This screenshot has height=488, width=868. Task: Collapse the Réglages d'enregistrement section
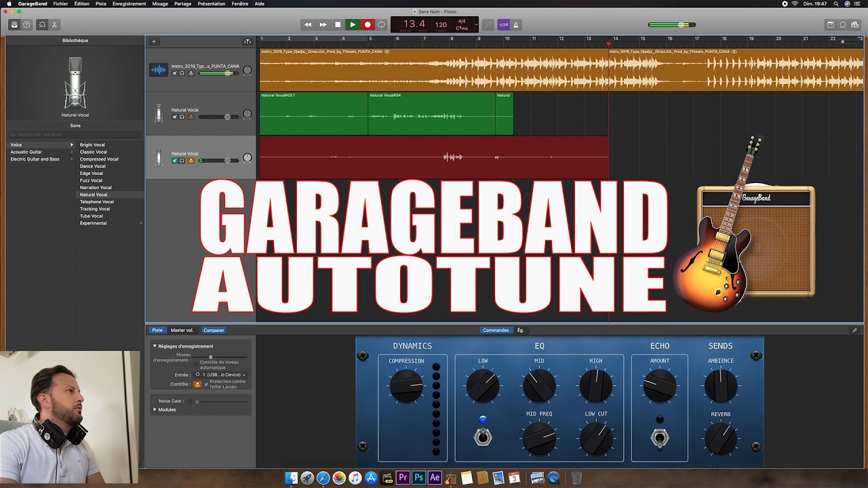pos(155,346)
